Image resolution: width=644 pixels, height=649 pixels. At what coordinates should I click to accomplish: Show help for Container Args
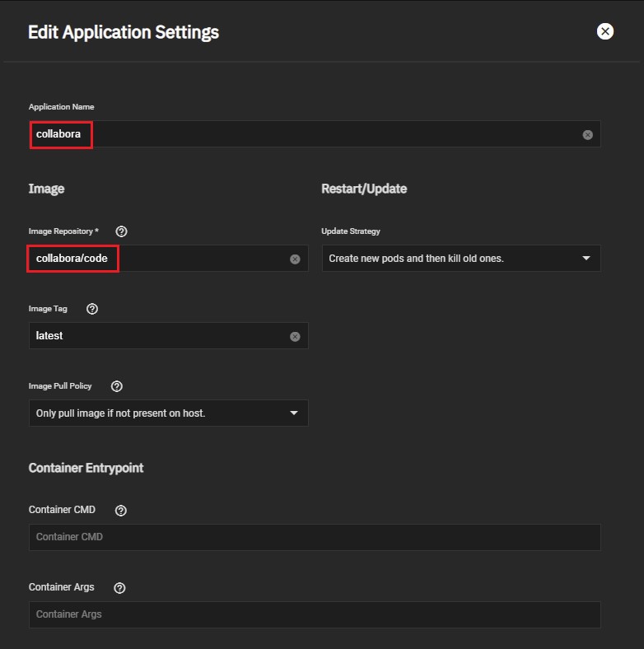(119, 588)
